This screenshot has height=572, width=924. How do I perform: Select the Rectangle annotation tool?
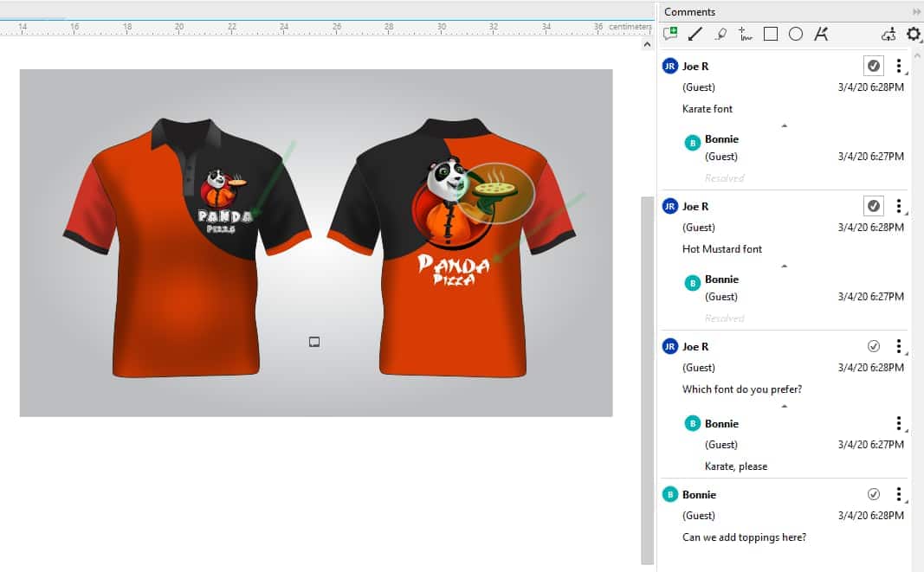point(769,34)
